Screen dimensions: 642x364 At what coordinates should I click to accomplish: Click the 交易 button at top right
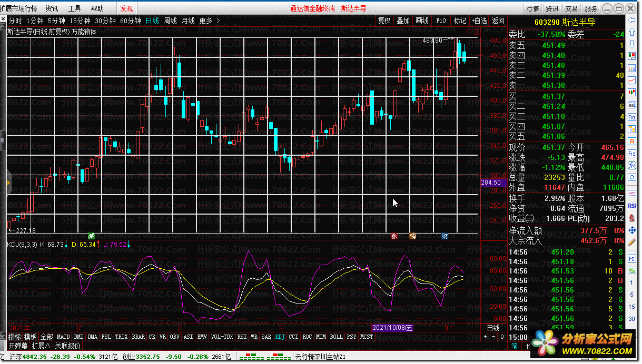571,8
